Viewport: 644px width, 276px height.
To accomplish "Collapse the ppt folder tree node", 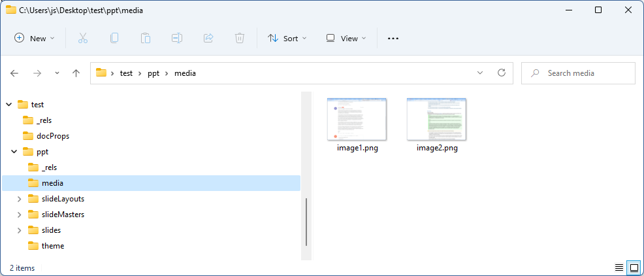I will point(14,152).
